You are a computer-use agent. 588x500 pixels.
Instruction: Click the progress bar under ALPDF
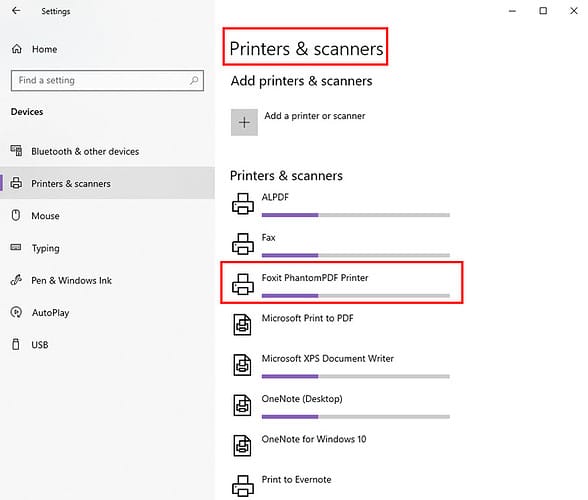click(x=356, y=215)
